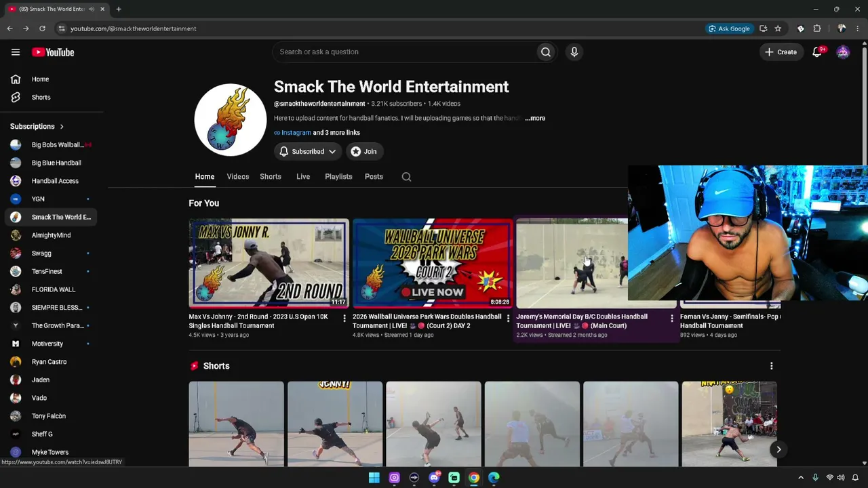Open the AlmightyMind subscription
This screenshot has height=488, width=868.
click(52, 235)
